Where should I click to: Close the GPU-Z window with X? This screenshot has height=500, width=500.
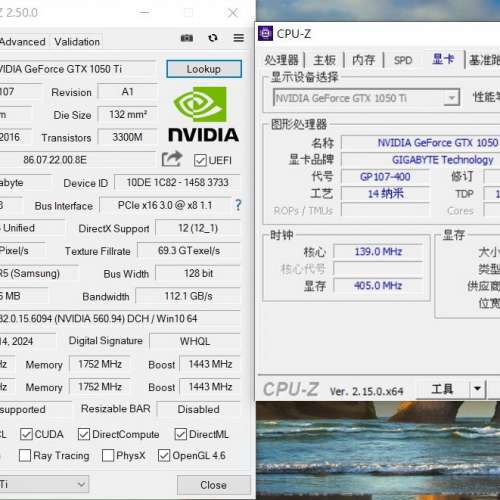tap(233, 13)
